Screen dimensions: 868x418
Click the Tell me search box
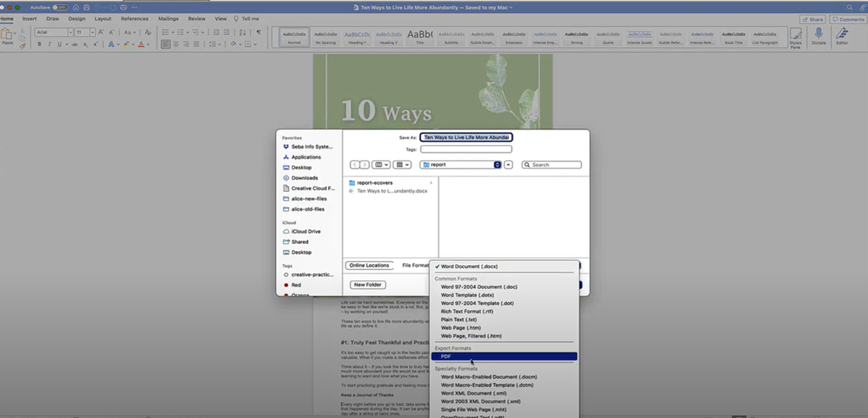[247, 19]
